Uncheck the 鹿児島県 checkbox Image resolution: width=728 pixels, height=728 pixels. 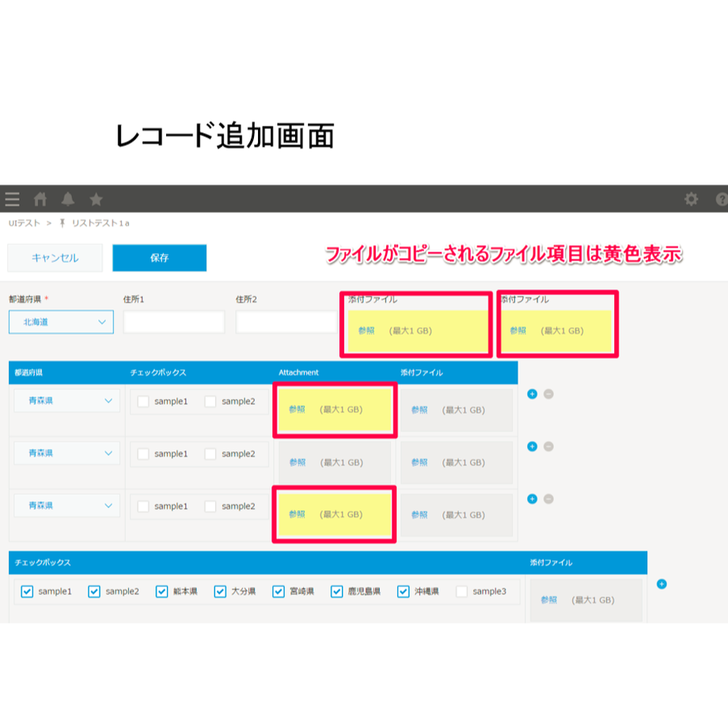(x=336, y=592)
